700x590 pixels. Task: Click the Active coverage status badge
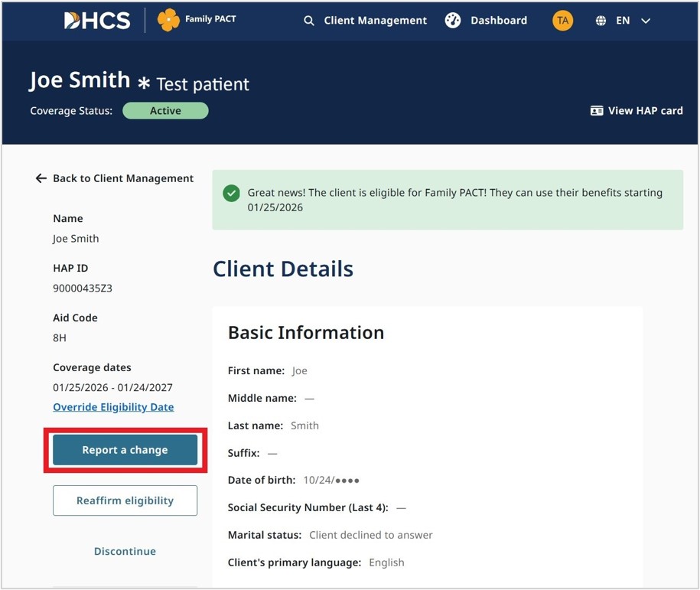165,111
